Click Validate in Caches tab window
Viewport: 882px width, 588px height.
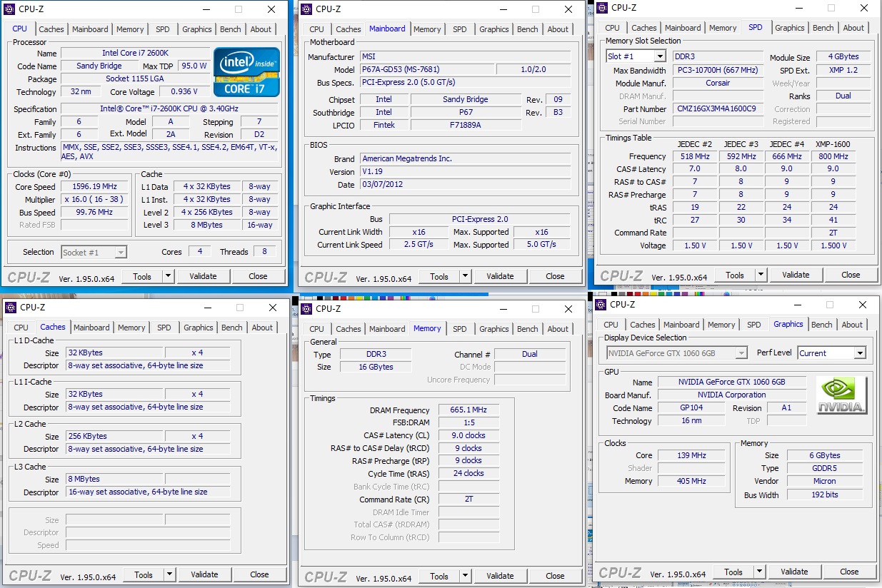(204, 574)
